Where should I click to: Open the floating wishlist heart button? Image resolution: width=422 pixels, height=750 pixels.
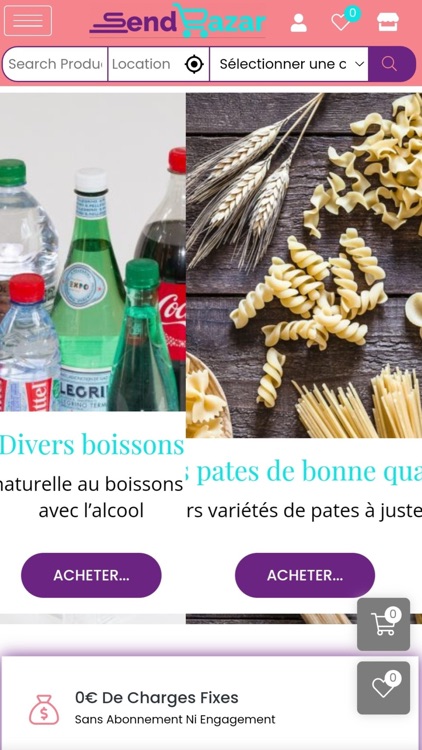(x=383, y=688)
